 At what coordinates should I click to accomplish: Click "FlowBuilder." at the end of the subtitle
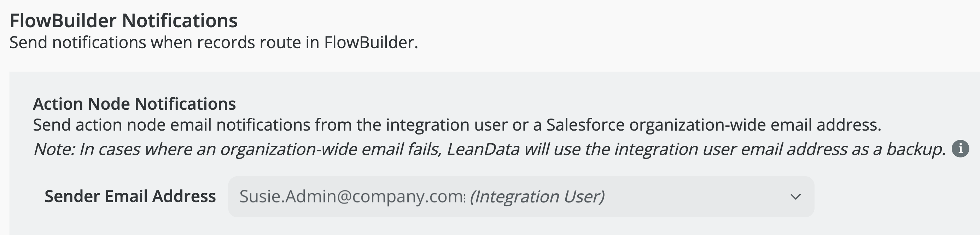point(371,42)
